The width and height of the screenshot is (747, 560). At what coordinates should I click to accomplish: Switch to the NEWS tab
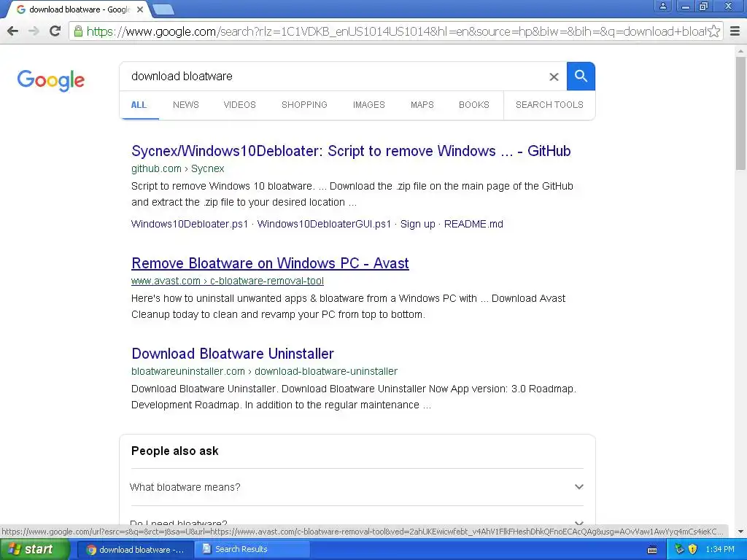click(x=186, y=105)
